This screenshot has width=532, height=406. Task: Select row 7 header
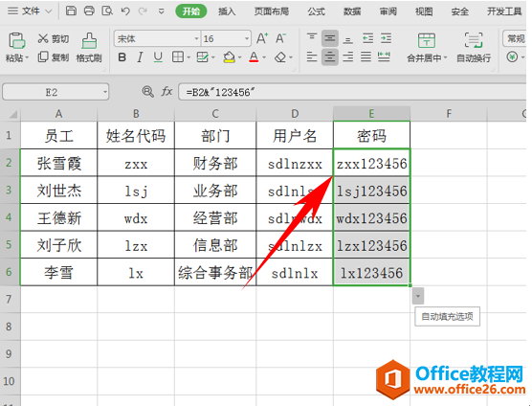click(x=10, y=299)
